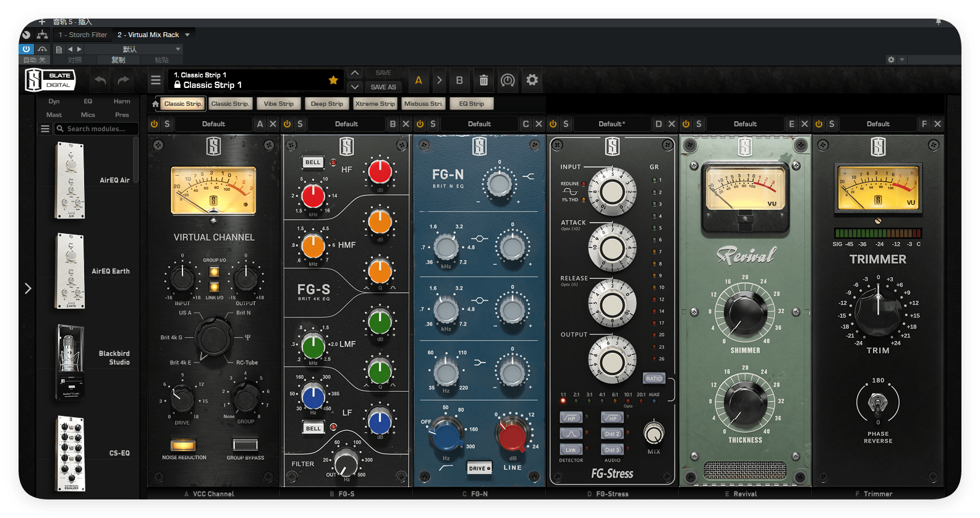
Task: Remove the FG-Stress module with X
Action: [x=671, y=124]
